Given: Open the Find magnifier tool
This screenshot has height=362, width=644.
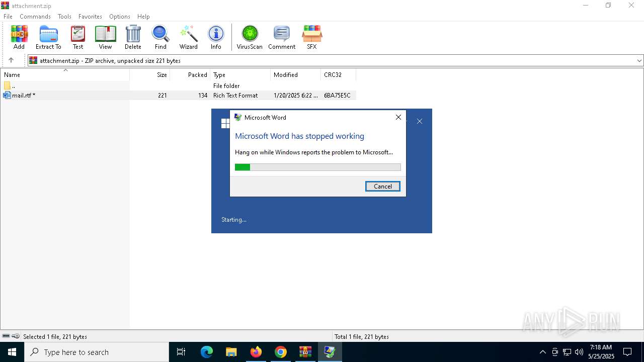Looking at the screenshot, I should (x=160, y=38).
